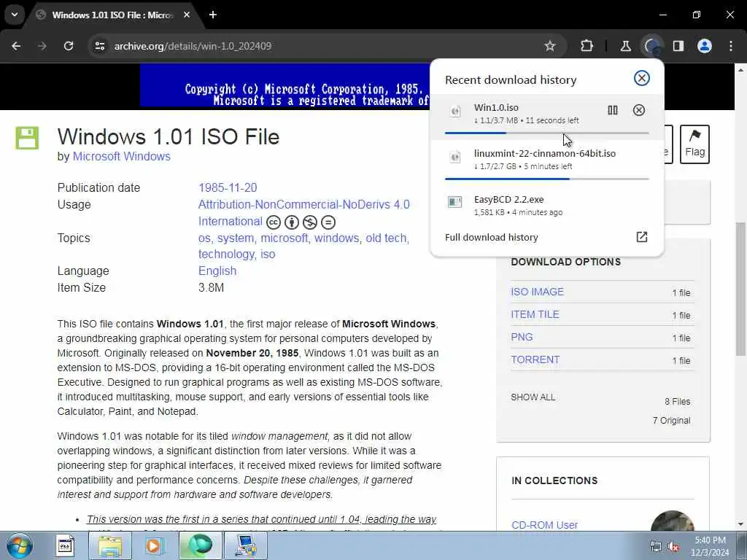The height and width of the screenshot is (560, 747).
Task: Select the EasyBCD 2.2.exe download entry
Action: click(x=546, y=205)
